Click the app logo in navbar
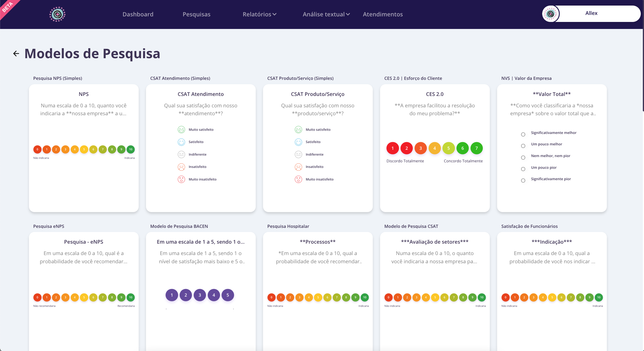The image size is (644, 351). (x=57, y=14)
